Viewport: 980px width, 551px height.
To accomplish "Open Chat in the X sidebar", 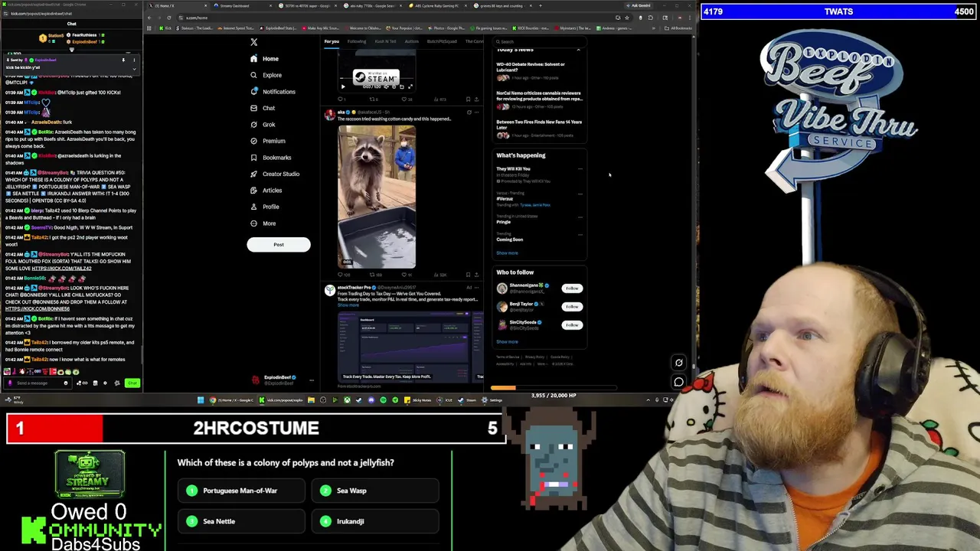I will click(x=263, y=108).
